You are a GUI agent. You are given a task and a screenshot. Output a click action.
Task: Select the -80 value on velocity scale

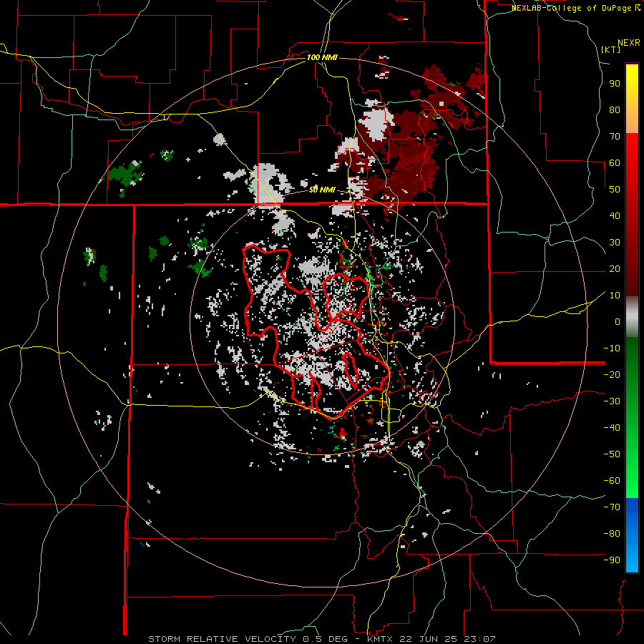(612, 534)
